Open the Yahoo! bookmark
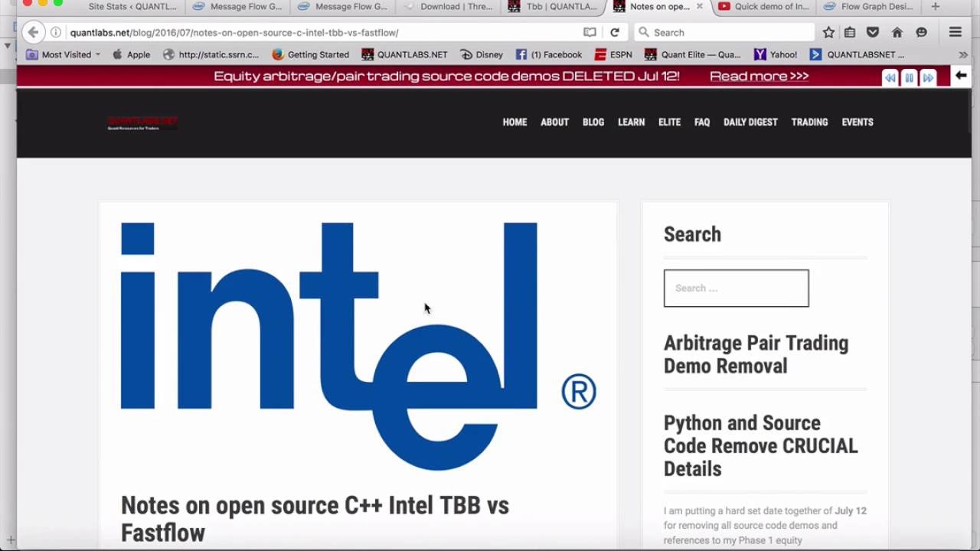This screenshot has width=980, height=551. click(775, 54)
